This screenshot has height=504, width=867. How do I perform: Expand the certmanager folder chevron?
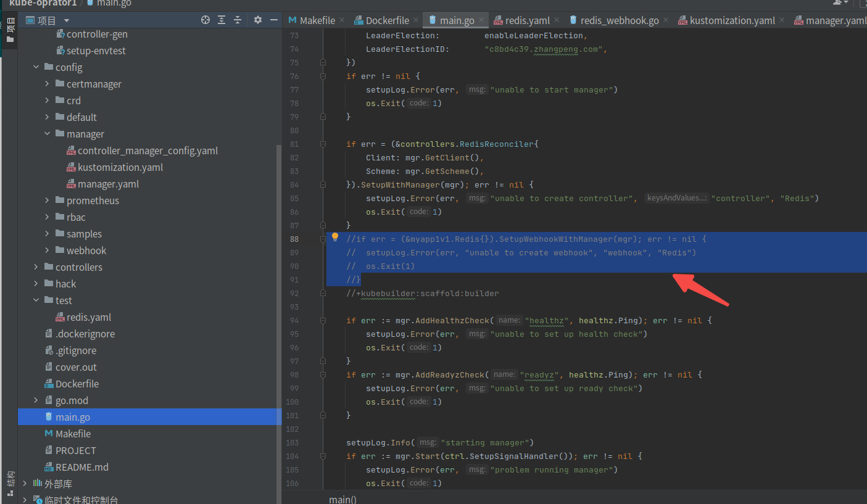pos(48,84)
